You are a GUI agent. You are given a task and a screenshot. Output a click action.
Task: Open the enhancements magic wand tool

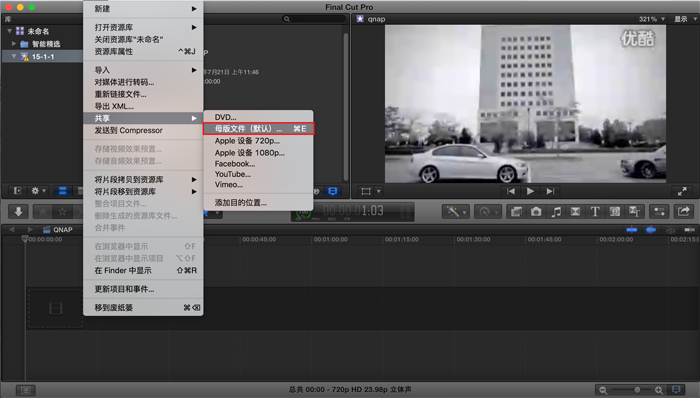[x=452, y=211]
